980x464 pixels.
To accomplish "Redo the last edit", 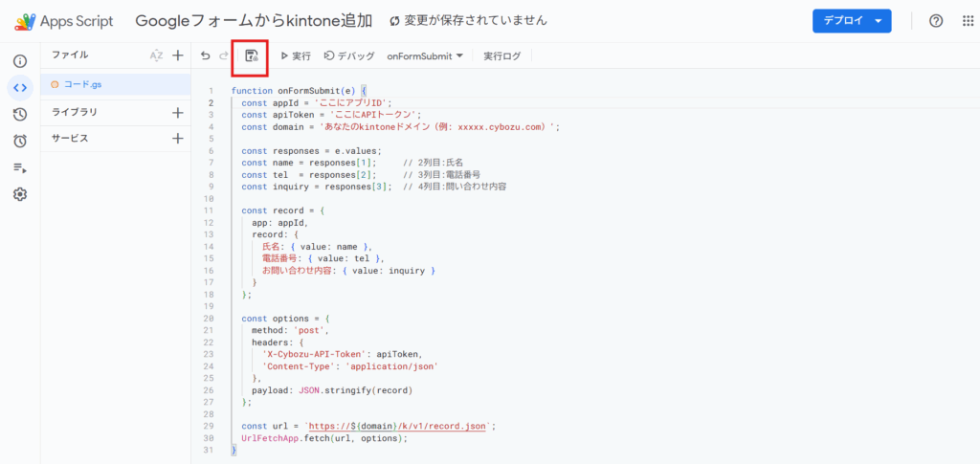I will coord(223,55).
